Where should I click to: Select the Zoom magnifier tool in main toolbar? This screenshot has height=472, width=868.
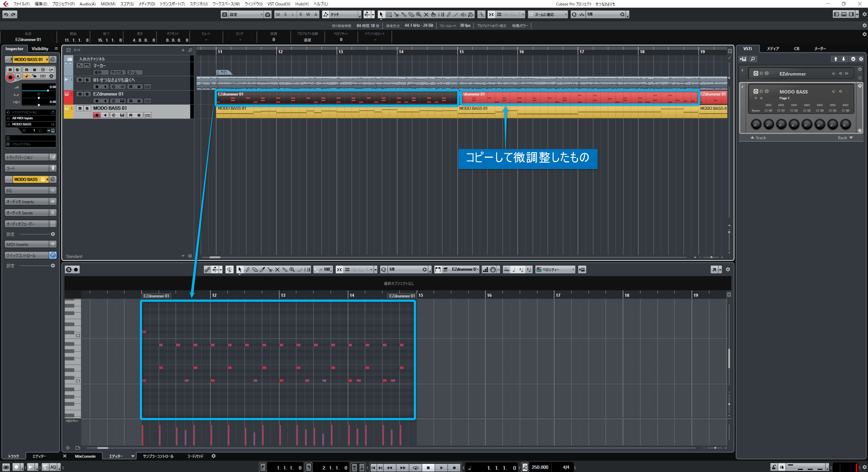[x=418, y=14]
